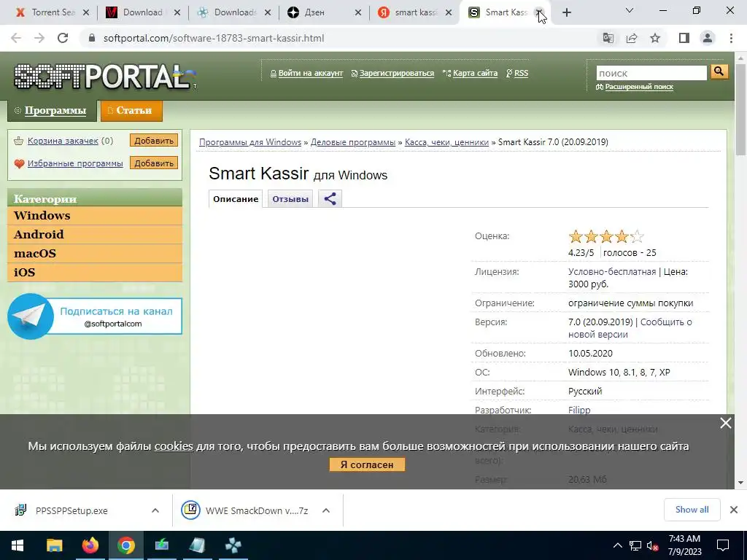The image size is (747, 560).
Task: Expand the tab search chevron
Action: [630, 10]
